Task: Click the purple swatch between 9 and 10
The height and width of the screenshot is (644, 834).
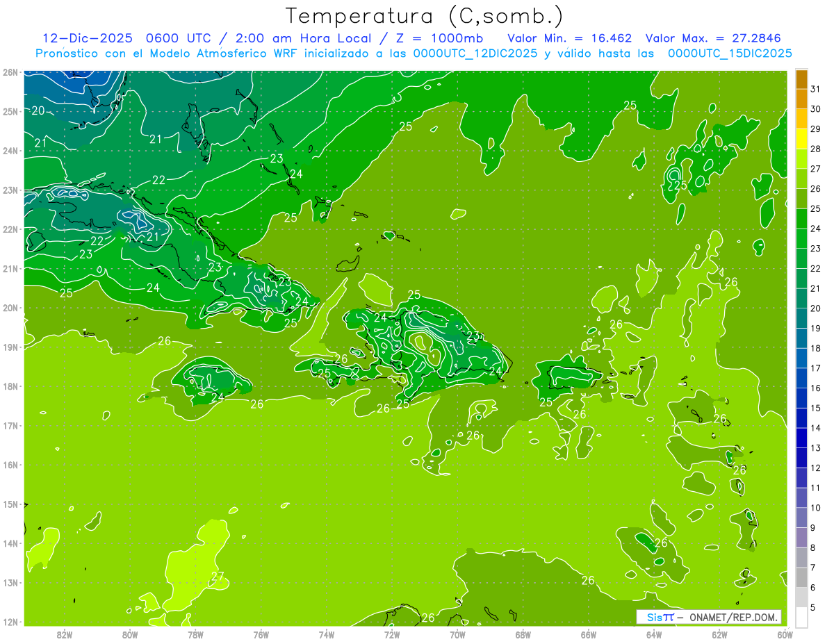Action: (x=802, y=518)
